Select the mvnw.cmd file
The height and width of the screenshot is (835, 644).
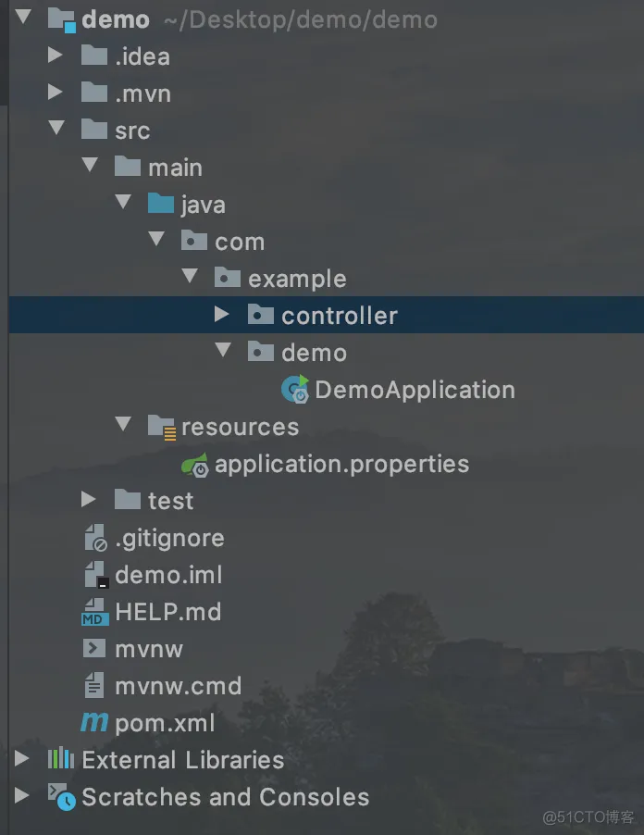[178, 686]
